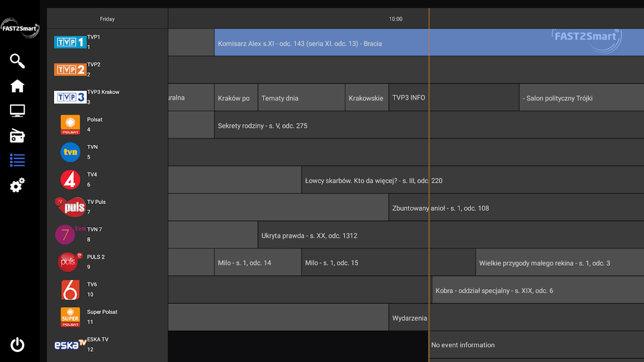Open Wielkie przygody małego rekina program

tap(560, 262)
